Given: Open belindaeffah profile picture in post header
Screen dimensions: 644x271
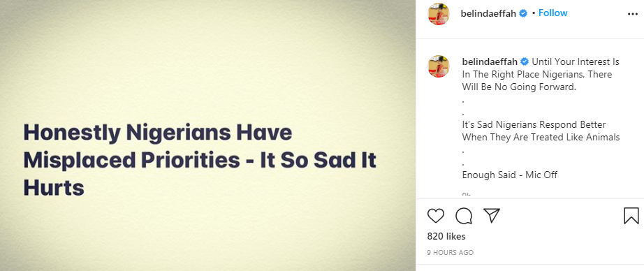Looking at the screenshot, I should [x=439, y=14].
